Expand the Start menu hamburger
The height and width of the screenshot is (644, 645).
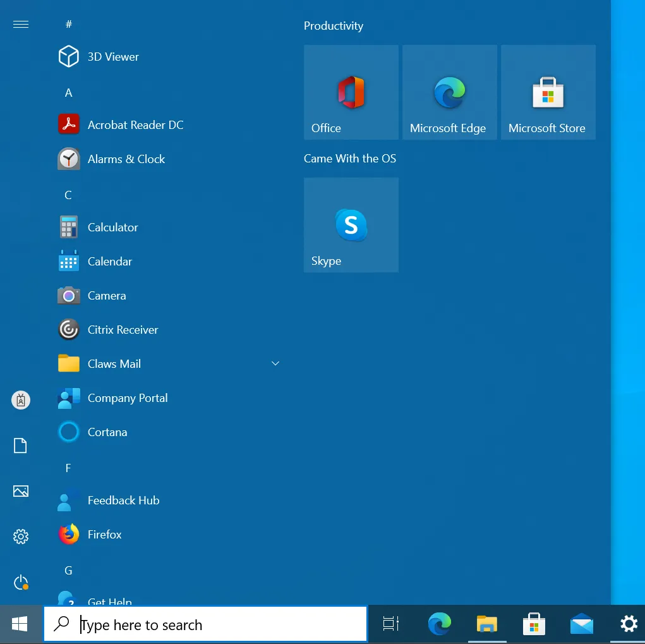(21, 24)
